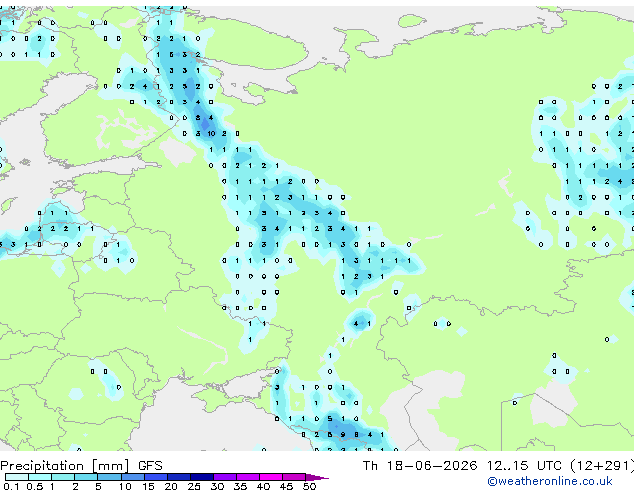Click the '10' precipitation value on map
This screenshot has width=634, height=490.
coord(211,133)
